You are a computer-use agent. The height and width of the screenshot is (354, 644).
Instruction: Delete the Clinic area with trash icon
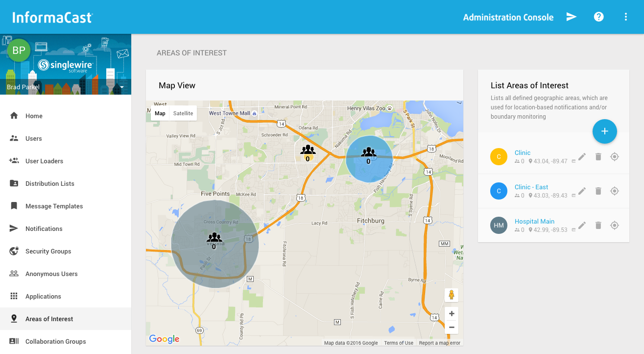coord(598,156)
